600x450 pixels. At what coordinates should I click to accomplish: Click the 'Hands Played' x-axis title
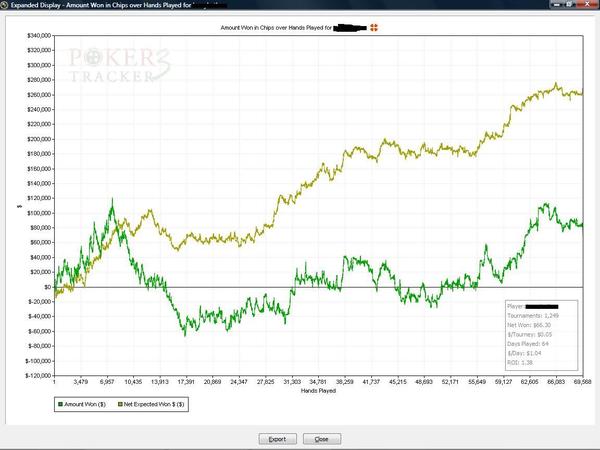pos(318,391)
